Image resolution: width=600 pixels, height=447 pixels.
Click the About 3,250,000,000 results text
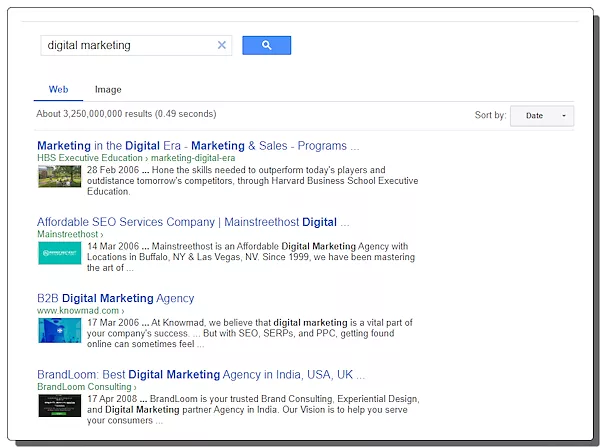(126, 114)
